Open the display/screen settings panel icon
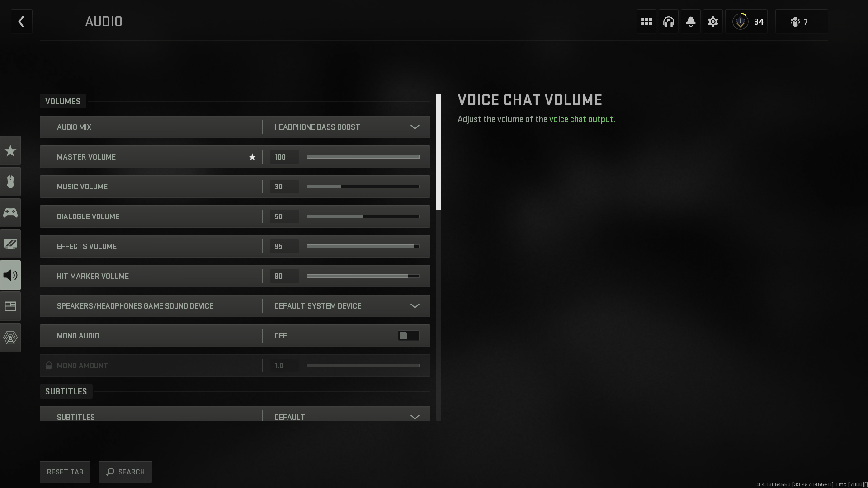868x488 pixels. [10, 244]
